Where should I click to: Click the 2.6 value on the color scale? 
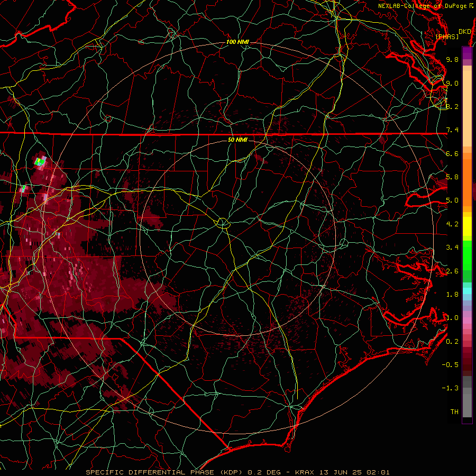(452, 271)
